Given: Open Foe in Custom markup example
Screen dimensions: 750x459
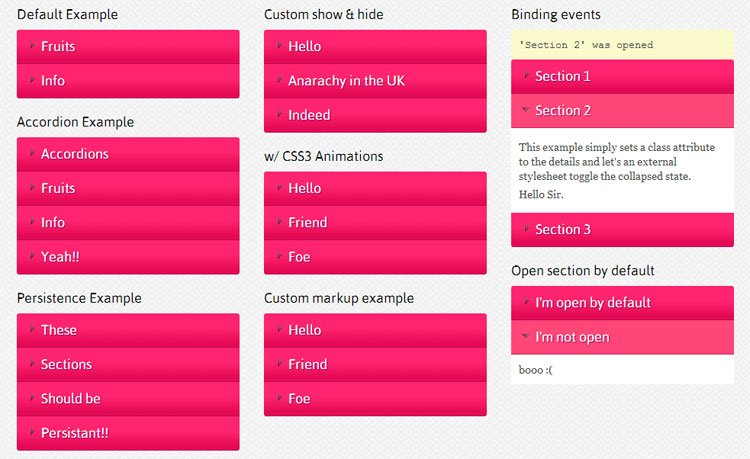Looking at the screenshot, I should coord(375,399).
